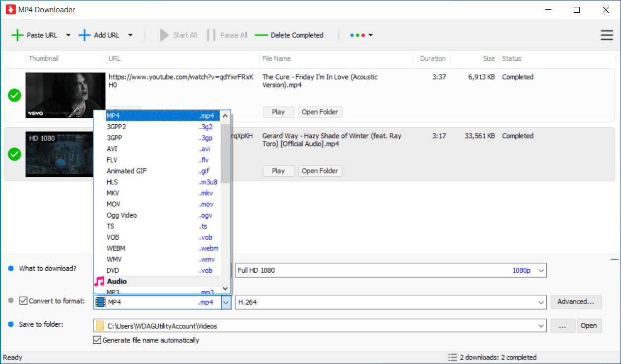
Task: Click Play for the Gerard Way video
Action: 278,171
